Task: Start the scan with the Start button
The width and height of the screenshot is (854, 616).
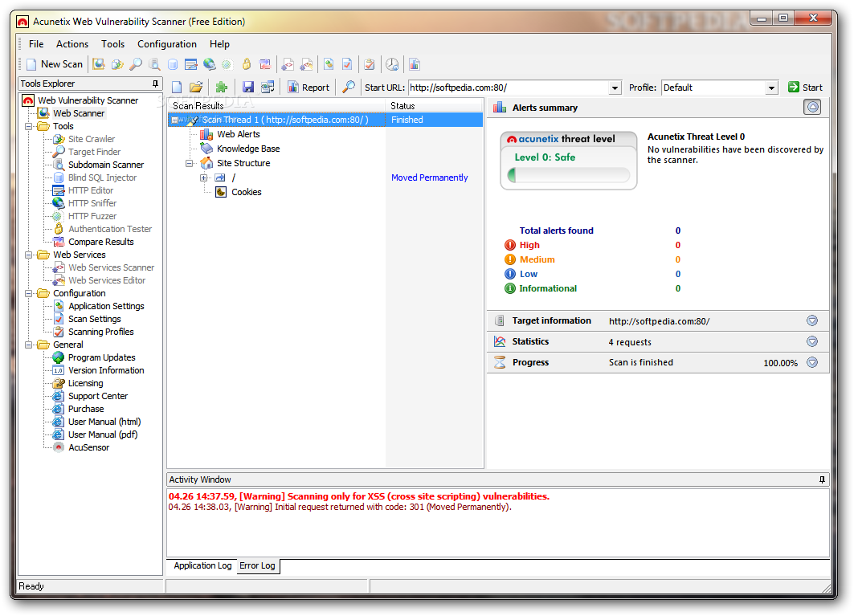Action: [806, 88]
